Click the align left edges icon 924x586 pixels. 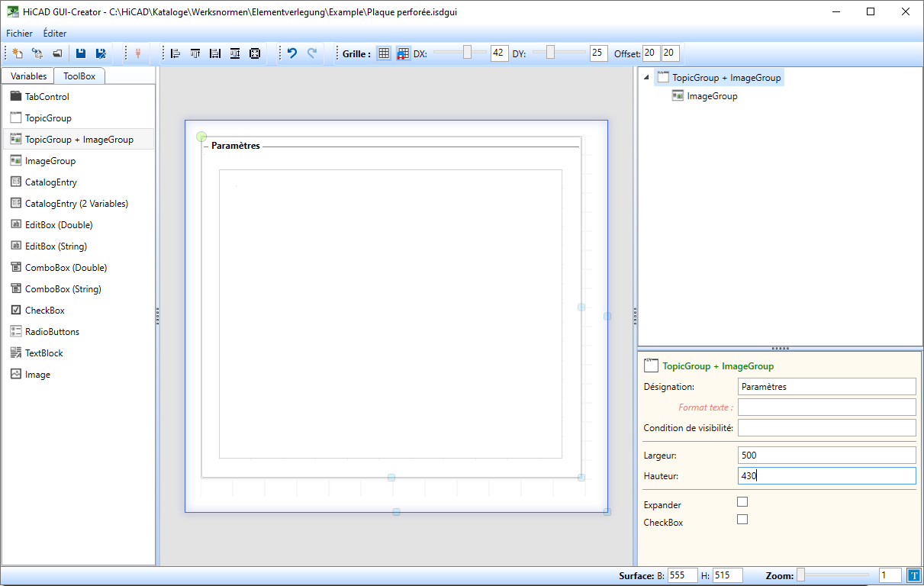click(175, 53)
